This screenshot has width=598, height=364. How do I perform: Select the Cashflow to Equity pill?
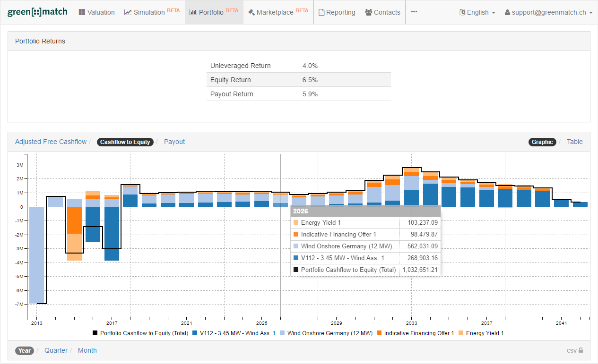125,142
